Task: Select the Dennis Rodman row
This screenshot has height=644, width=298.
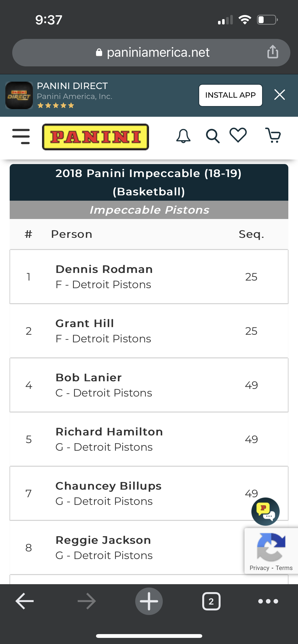Action: coord(149,277)
